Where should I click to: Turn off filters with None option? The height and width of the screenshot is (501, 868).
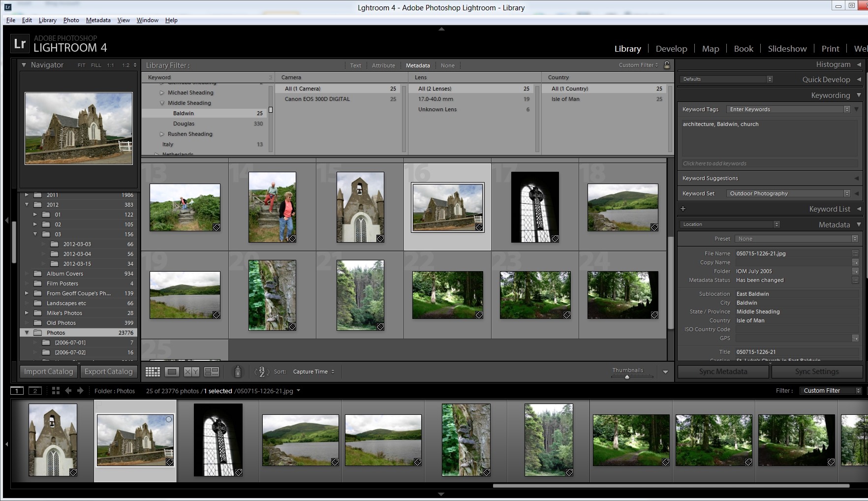pos(447,65)
